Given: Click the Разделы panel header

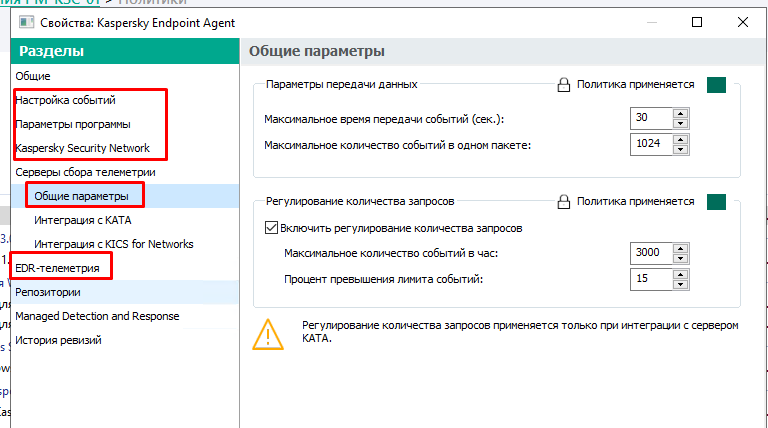Looking at the screenshot, I should (125, 51).
